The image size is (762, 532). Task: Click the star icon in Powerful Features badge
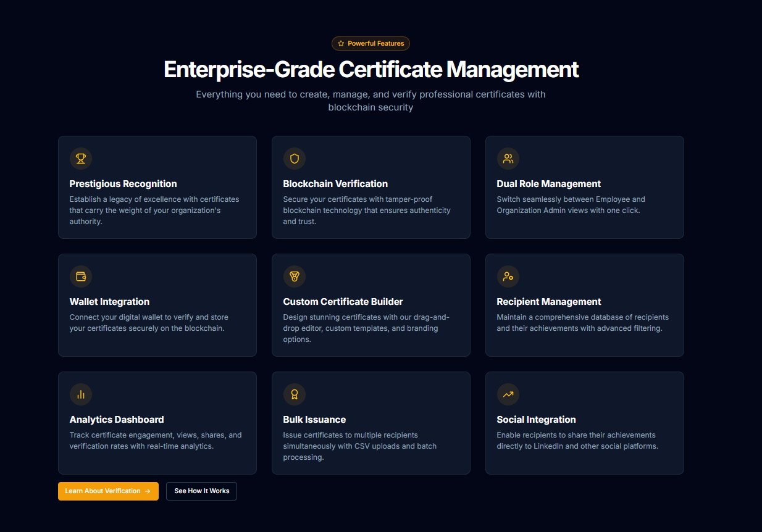341,43
